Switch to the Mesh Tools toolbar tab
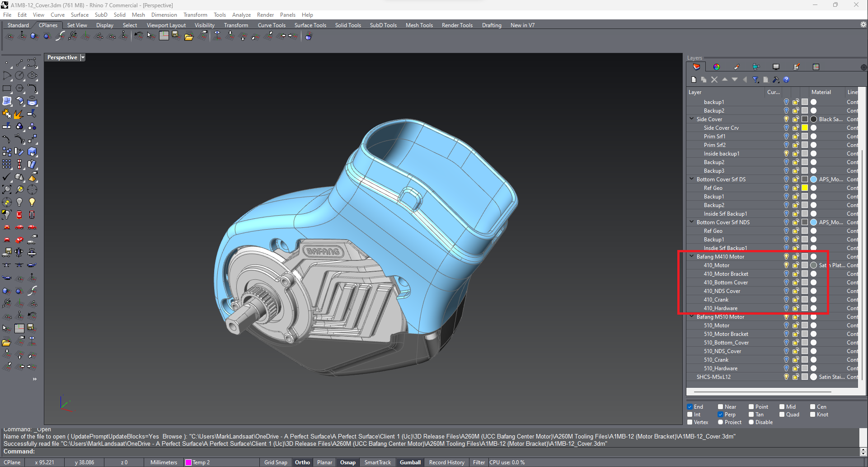This screenshot has height=467, width=868. click(x=419, y=25)
